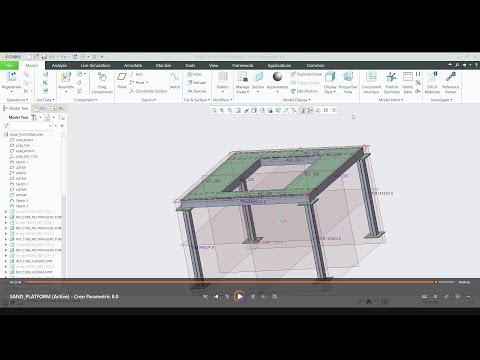This screenshot has width=480, height=360.
Task: Expand the Model Display group dropdown
Action: coord(296,100)
